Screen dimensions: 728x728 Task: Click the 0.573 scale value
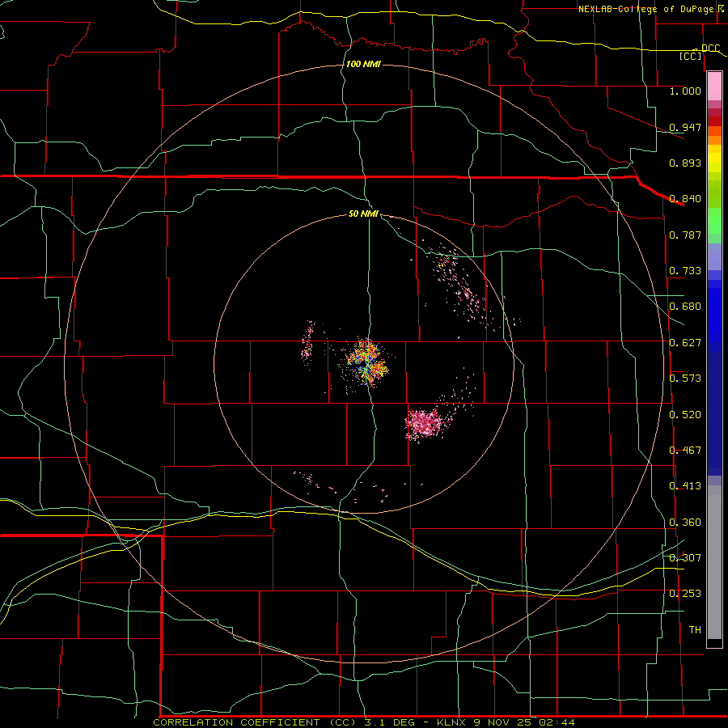coord(685,379)
